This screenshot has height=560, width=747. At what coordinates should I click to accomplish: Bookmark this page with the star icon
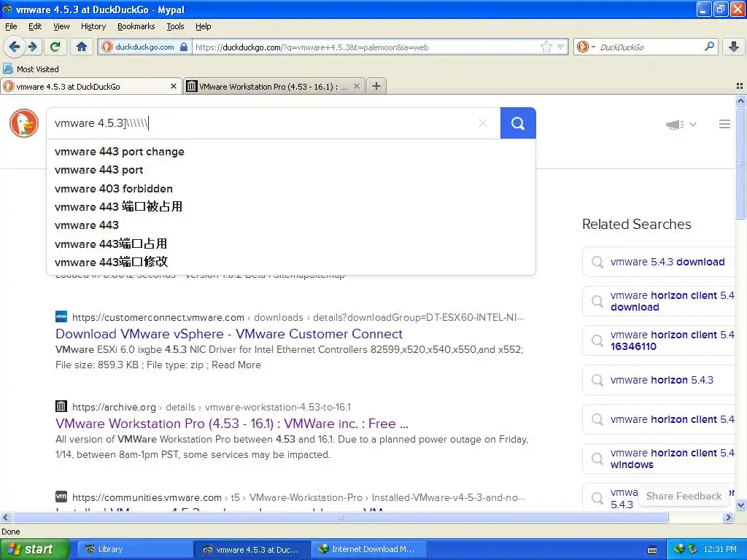546,47
